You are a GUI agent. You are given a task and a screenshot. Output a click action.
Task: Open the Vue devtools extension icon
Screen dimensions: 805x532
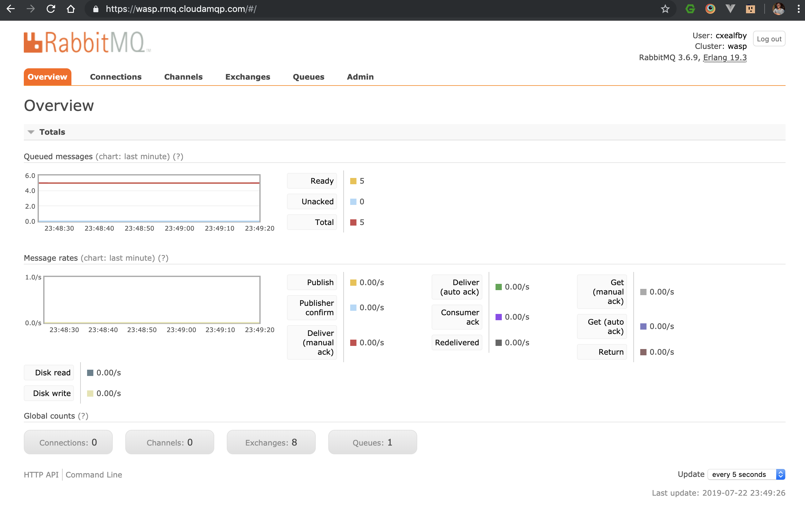[x=730, y=9]
